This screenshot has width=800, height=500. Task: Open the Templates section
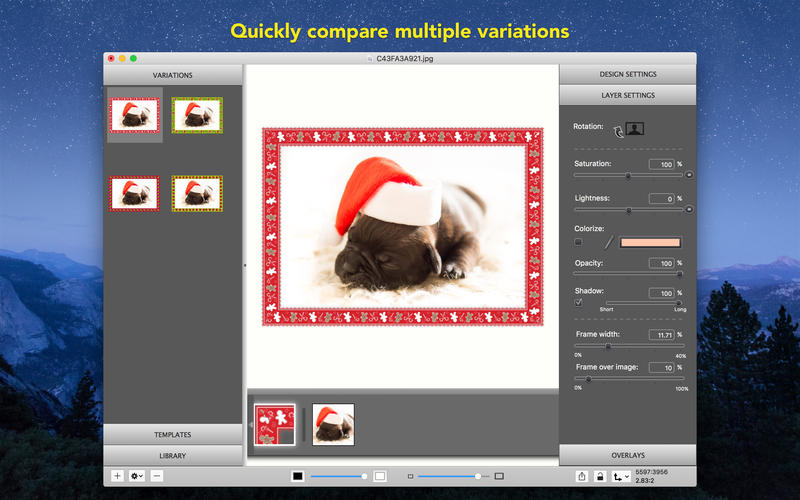click(173, 435)
